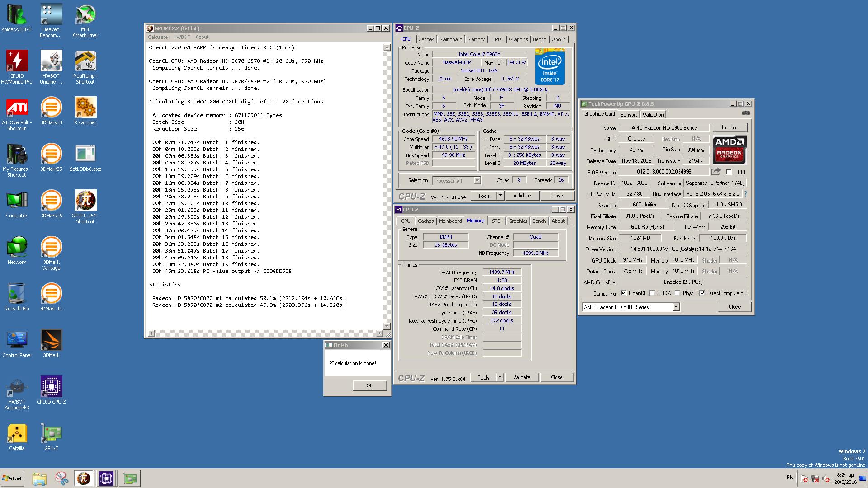Screen dimensions: 868x488
Task: Expand Tools arrow in lower CPU-Z window
Action: point(500,377)
